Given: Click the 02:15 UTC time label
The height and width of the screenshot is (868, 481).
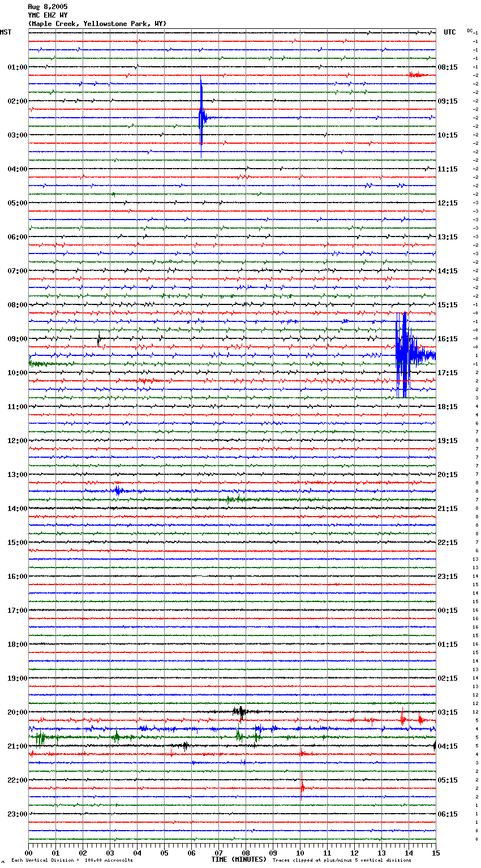Looking at the screenshot, I should click(448, 678).
